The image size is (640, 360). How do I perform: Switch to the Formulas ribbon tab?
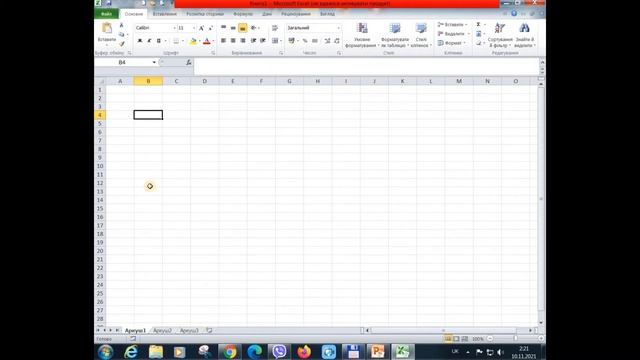coord(243,14)
